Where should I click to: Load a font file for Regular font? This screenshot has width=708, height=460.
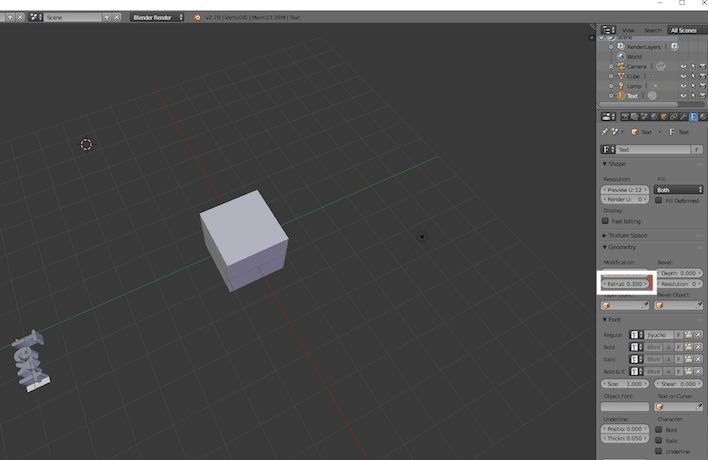pyautogui.click(x=688, y=335)
